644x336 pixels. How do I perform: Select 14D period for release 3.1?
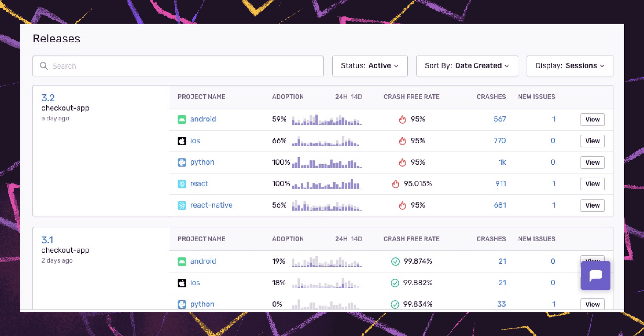tap(356, 239)
